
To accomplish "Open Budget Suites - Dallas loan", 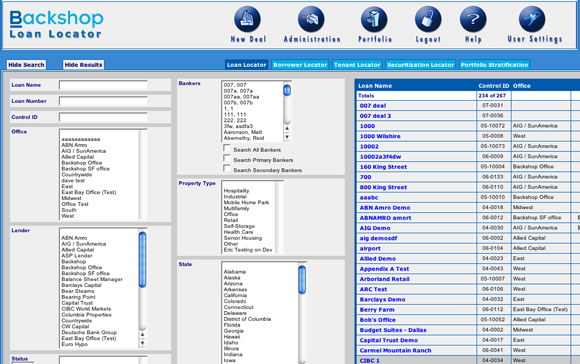I will [x=393, y=330].
